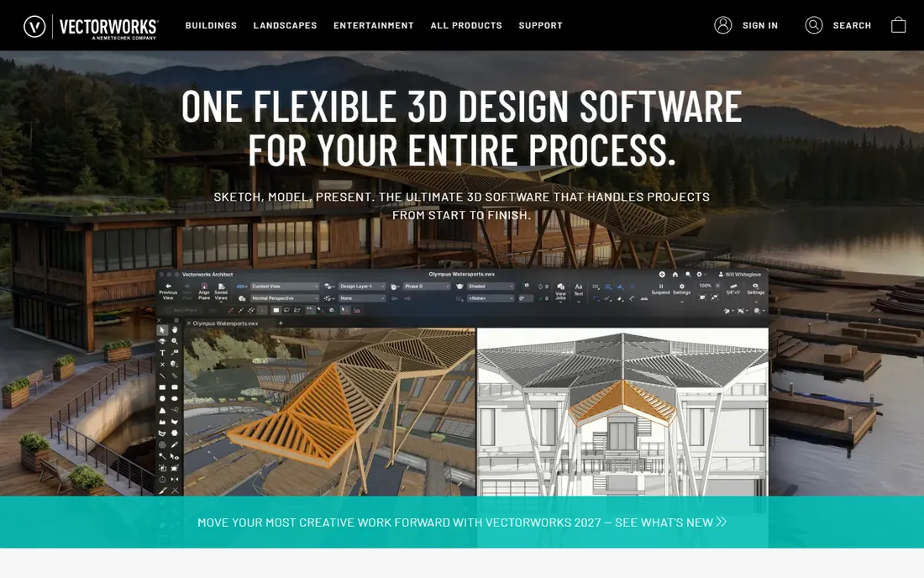The width and height of the screenshot is (924, 578).
Task: Click the shaded 3D roof model view
Action: (329, 412)
